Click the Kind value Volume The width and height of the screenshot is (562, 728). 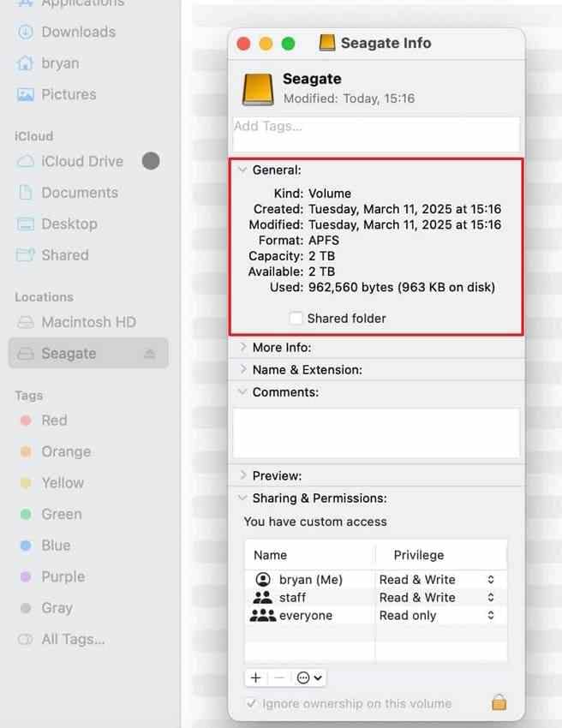[x=330, y=194]
